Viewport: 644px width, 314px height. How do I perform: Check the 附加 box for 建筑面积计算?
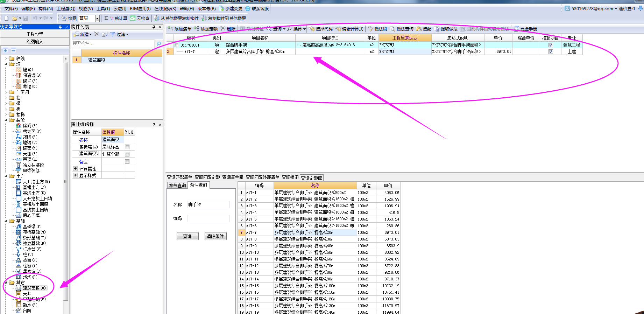point(127,154)
